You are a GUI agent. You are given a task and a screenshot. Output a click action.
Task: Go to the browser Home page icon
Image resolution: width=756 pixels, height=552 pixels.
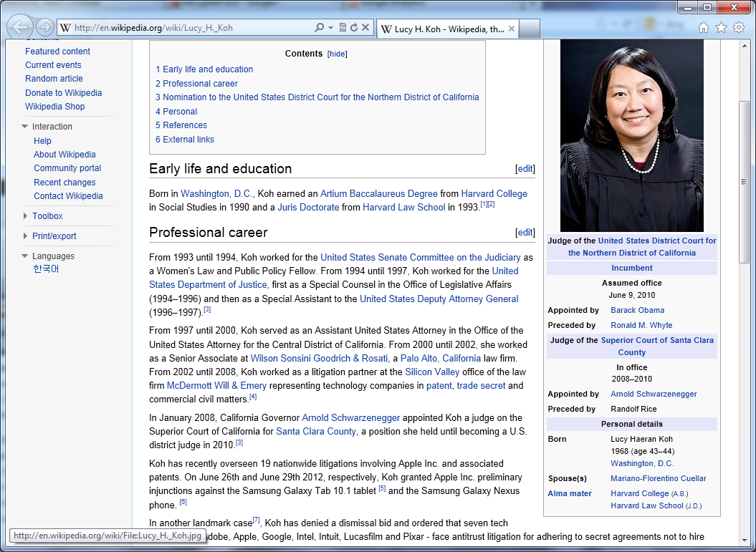pos(704,27)
